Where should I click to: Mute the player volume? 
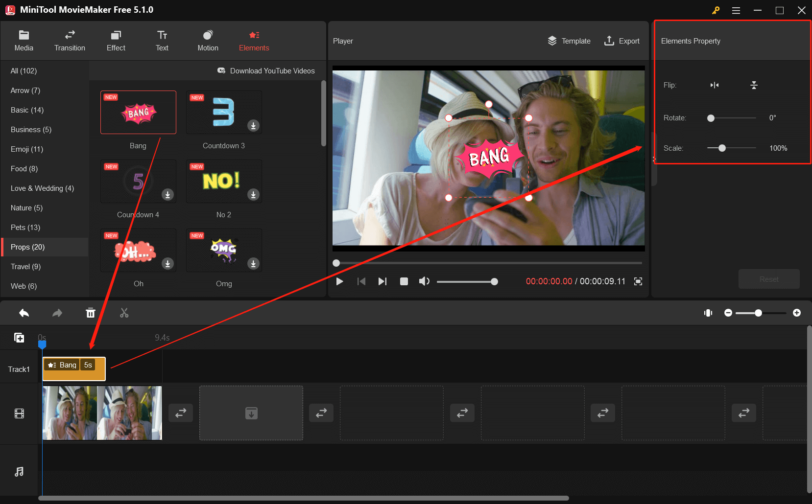coord(424,281)
